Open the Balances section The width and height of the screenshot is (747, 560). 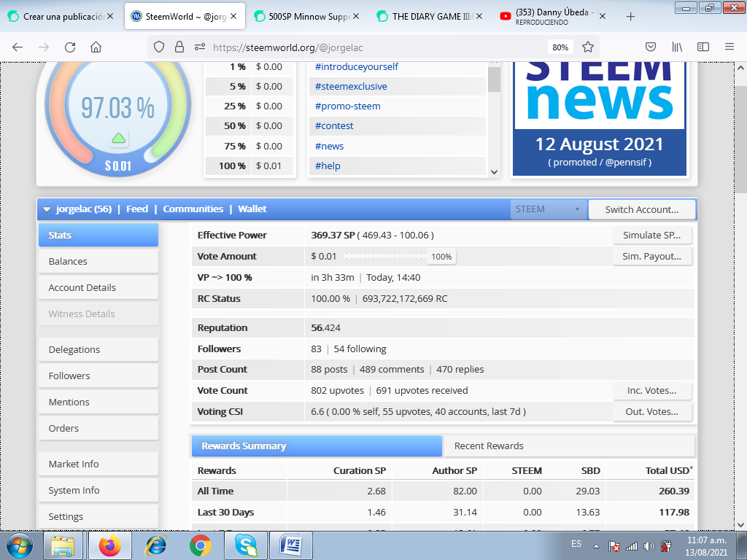click(x=98, y=262)
